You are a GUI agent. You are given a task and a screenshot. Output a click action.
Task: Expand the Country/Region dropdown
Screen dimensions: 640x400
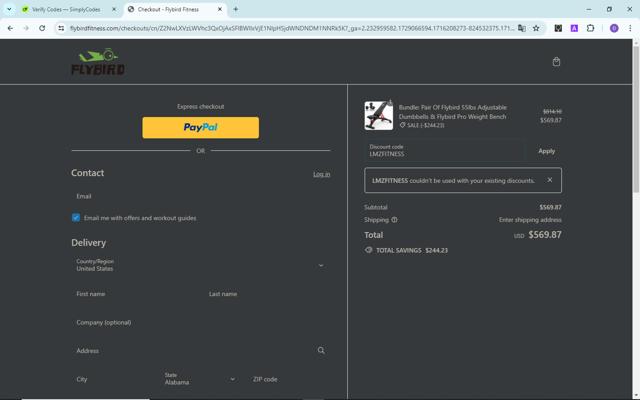click(x=200, y=265)
